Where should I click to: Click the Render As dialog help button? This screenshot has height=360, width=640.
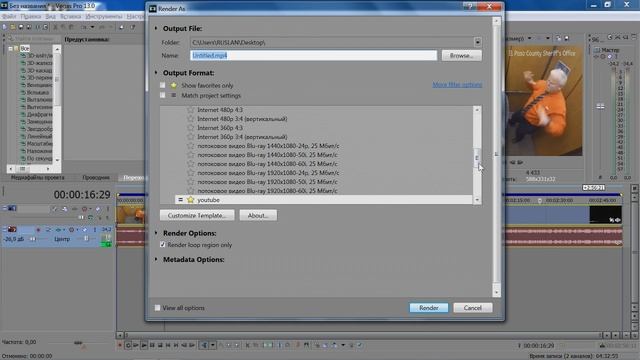(x=470, y=7)
